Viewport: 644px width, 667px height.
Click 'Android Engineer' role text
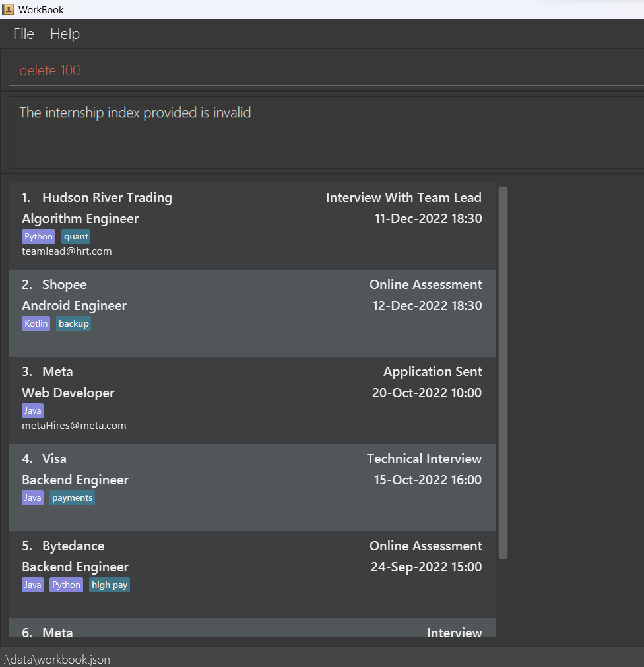74,306
